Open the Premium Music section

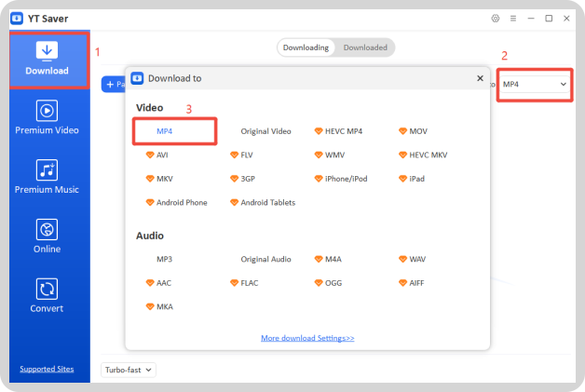tap(47, 176)
